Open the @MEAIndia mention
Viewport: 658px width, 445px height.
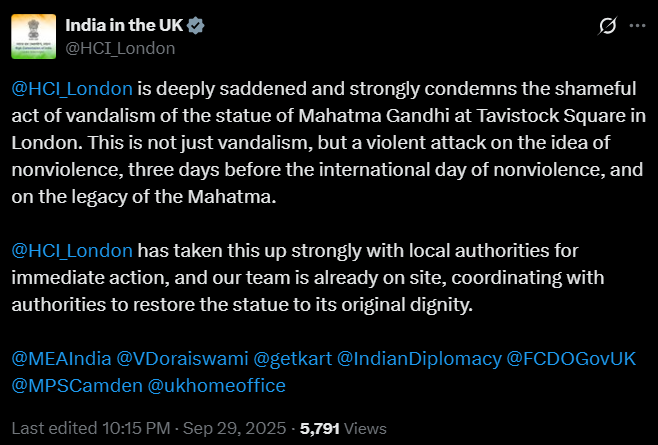pyautogui.click(x=60, y=358)
